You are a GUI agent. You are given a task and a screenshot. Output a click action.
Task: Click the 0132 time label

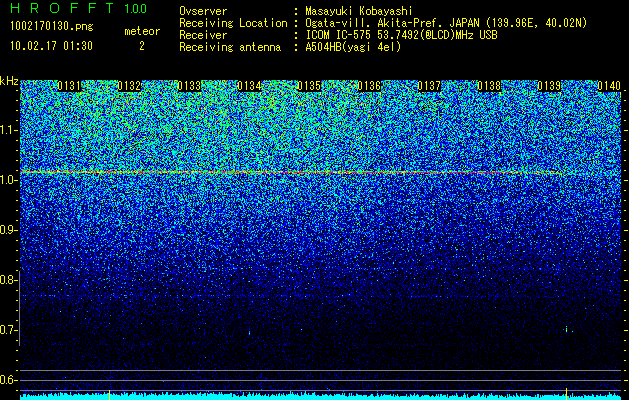[x=129, y=86]
